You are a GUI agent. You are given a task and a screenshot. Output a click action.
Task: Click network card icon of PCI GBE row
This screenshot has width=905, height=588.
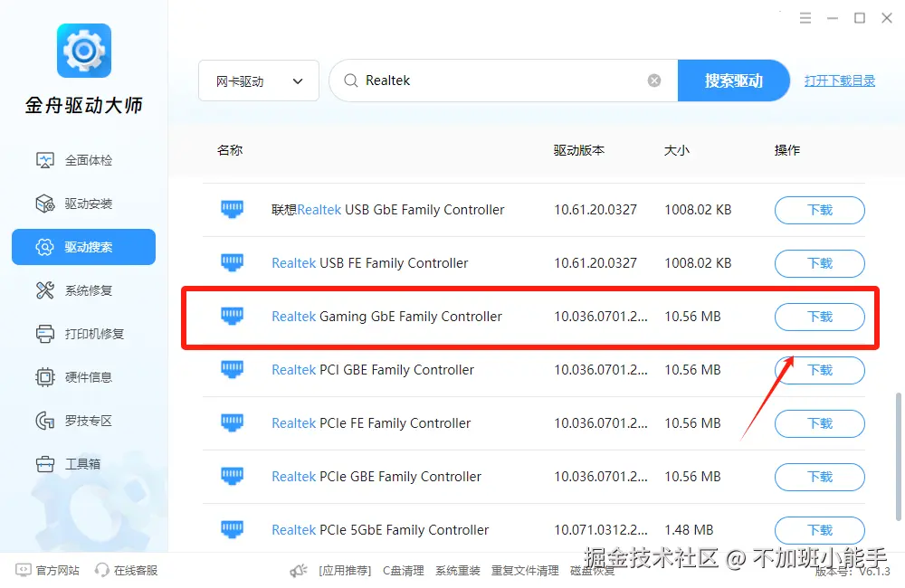tap(232, 369)
